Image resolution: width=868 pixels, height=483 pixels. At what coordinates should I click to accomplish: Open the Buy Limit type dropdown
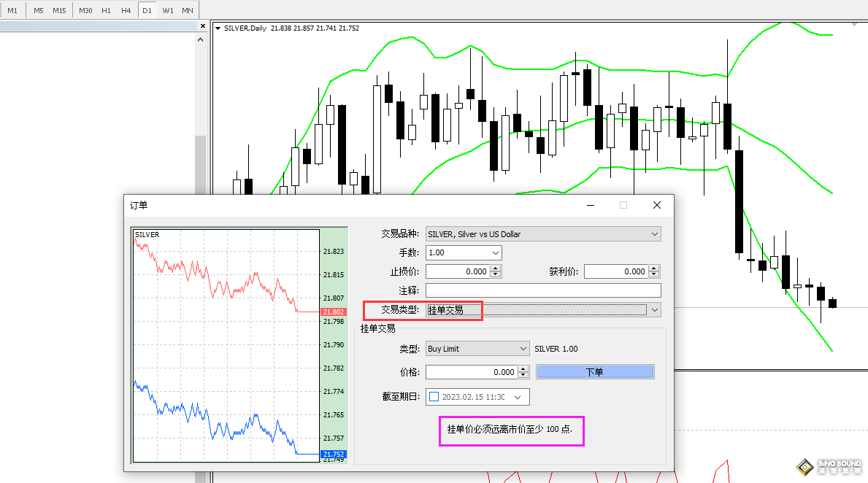click(523, 349)
